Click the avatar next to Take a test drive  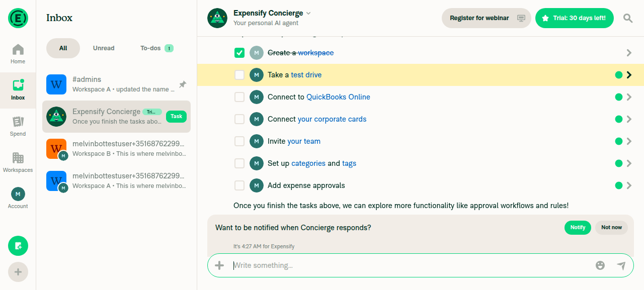click(x=257, y=75)
